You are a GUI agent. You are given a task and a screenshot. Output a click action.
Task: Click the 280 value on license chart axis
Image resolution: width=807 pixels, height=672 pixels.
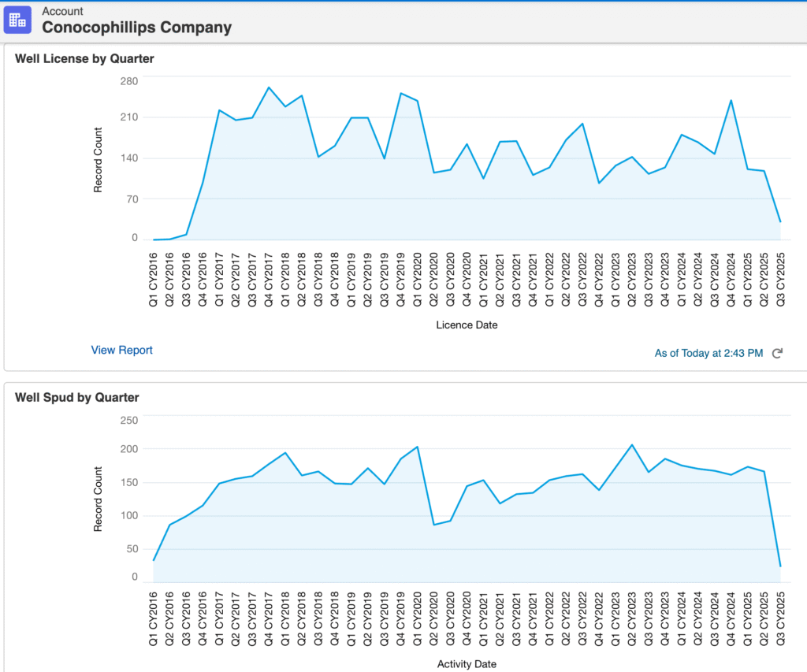[129, 81]
